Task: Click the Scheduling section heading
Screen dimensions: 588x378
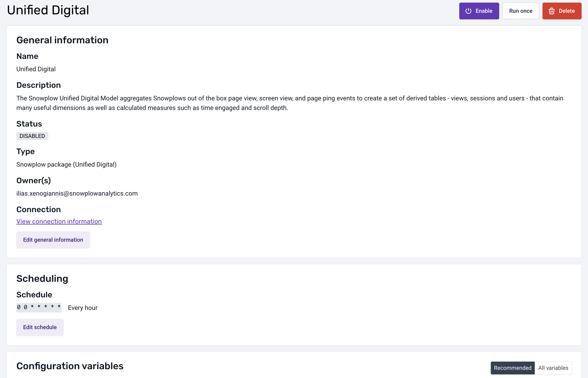Action: click(42, 279)
